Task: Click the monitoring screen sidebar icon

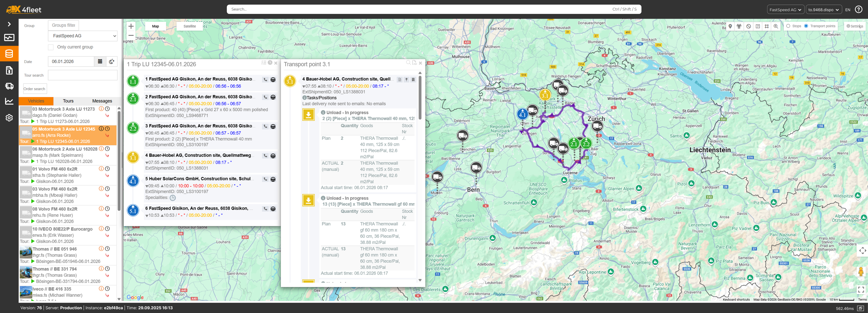Action: 9,37
